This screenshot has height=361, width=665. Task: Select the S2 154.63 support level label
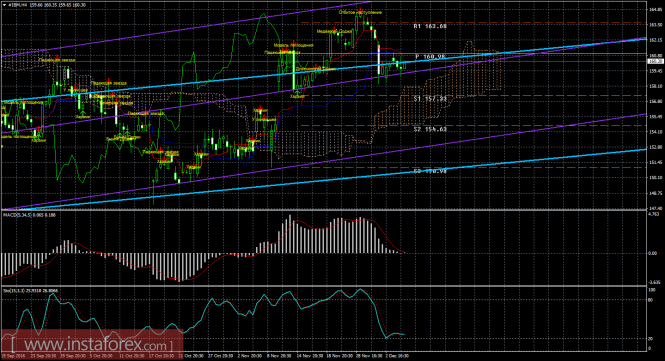430,129
